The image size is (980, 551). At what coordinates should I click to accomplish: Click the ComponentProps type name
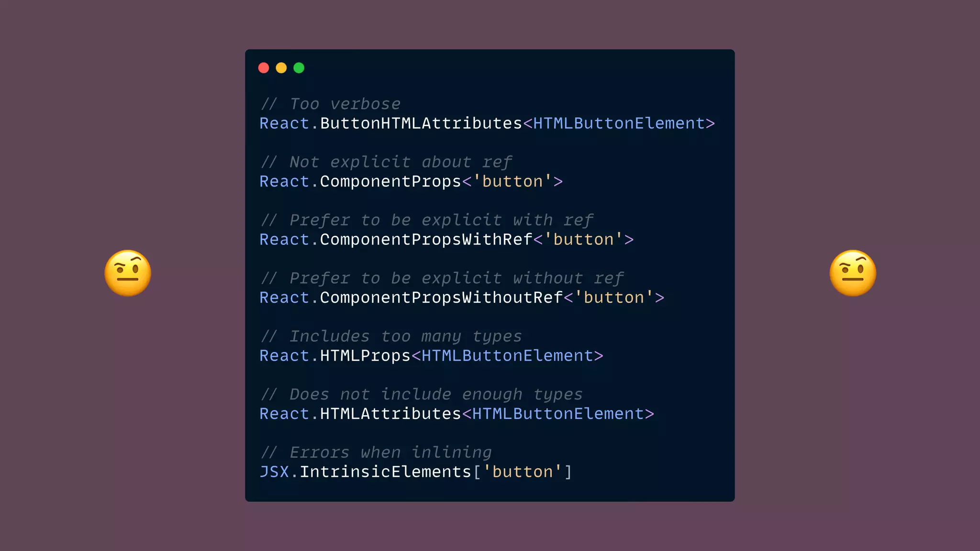390,182
